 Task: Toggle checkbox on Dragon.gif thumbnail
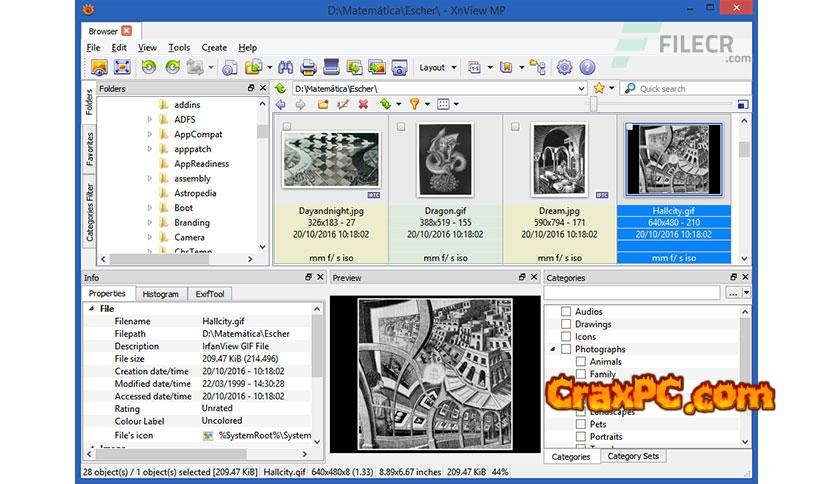point(401,127)
